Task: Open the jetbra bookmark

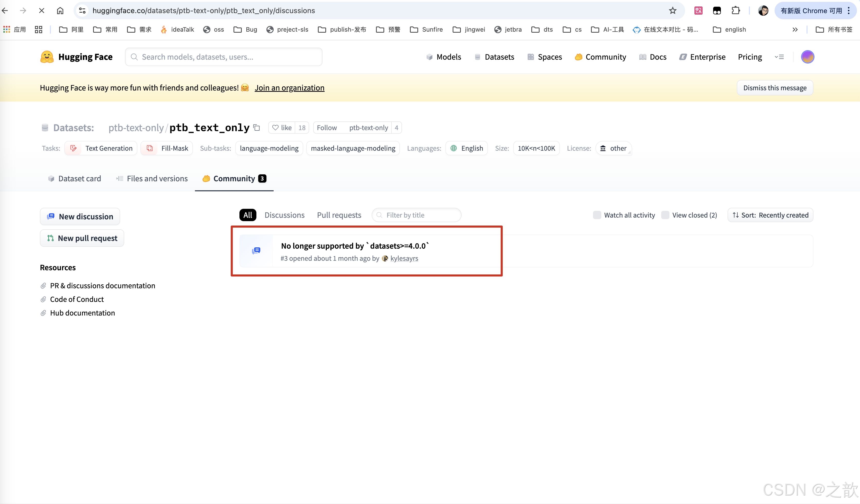Action: click(x=508, y=29)
